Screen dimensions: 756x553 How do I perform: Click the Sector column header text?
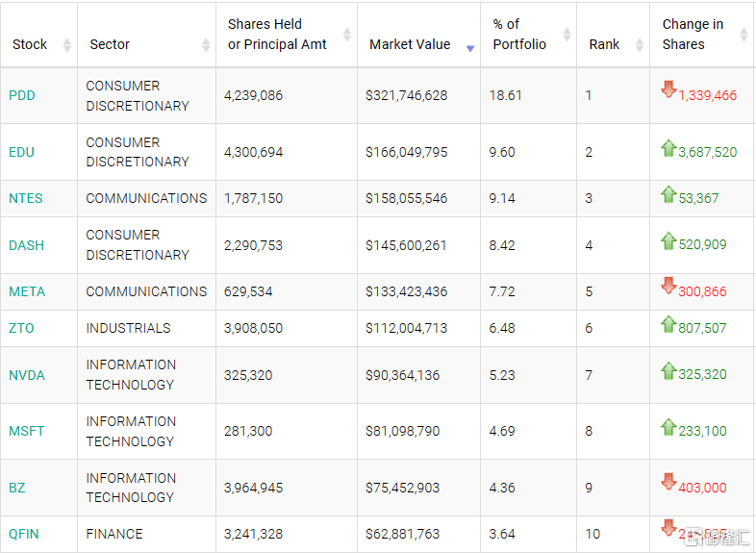tap(110, 44)
